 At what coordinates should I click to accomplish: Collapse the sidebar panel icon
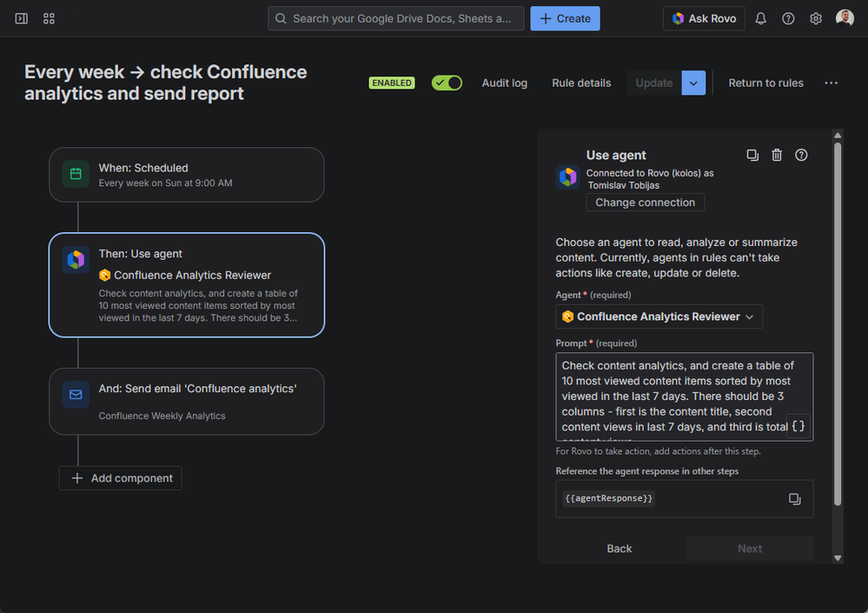pyautogui.click(x=21, y=19)
